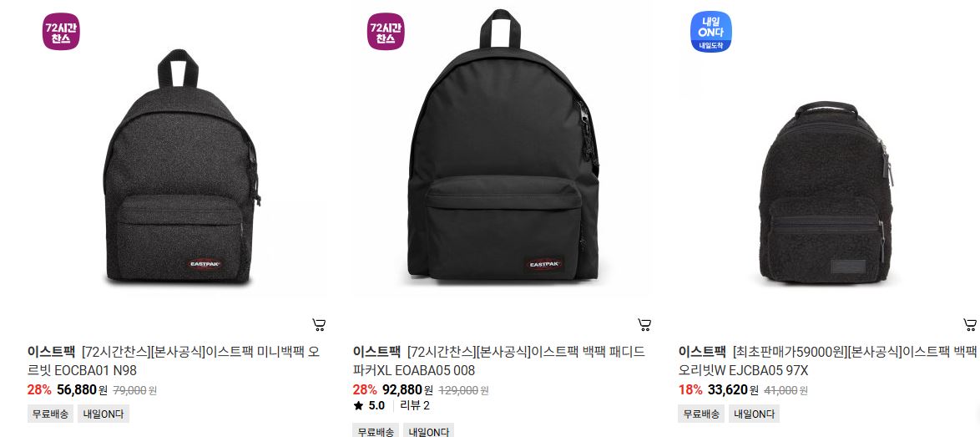Click the 5.0 star rating icon
Image resolution: width=980 pixels, height=437 pixels.
pos(358,406)
